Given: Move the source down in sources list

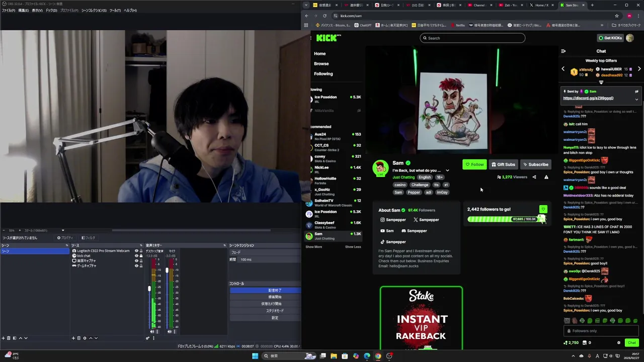Looking at the screenshot, I should pyautogui.click(x=96, y=338).
